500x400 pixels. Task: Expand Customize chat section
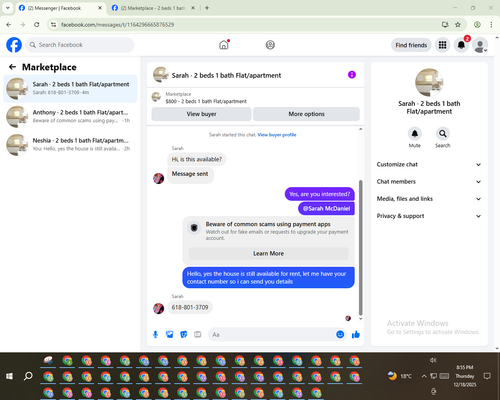point(429,164)
